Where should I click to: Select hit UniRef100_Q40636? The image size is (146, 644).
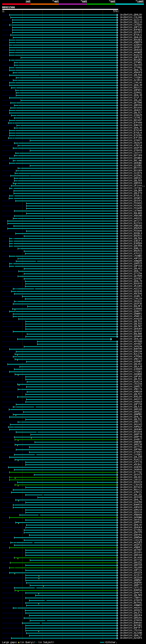(x=131, y=291)
